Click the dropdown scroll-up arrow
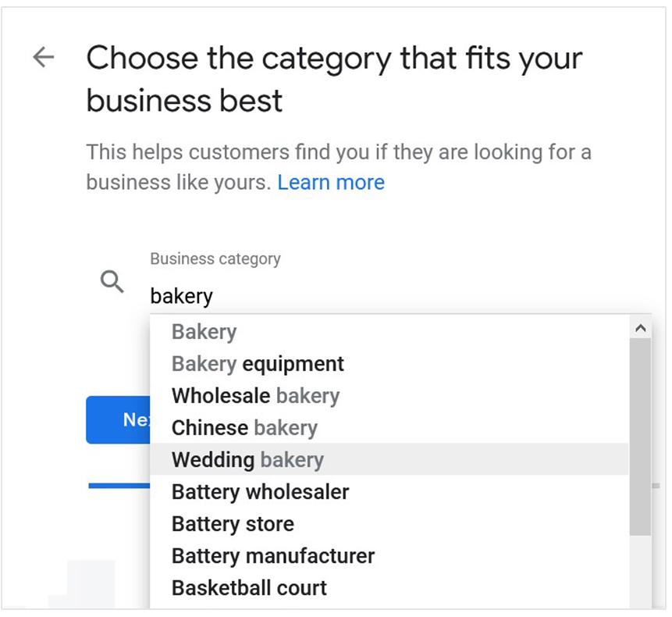The width and height of the screenshot is (672, 617). 641,329
